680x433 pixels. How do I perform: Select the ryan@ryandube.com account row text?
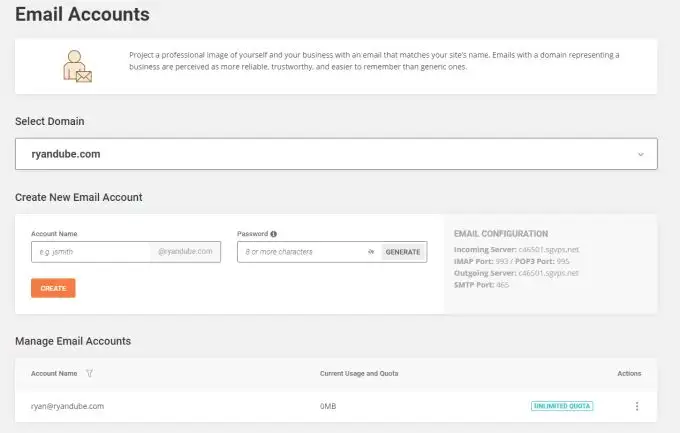[68, 406]
